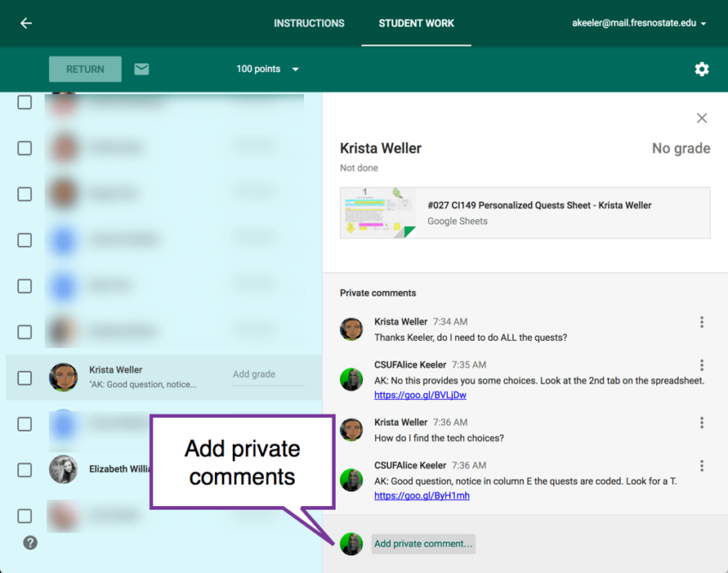Image resolution: width=728 pixels, height=573 pixels.
Task: Tick the topmost student checkbox in the list
Action: coord(25,102)
